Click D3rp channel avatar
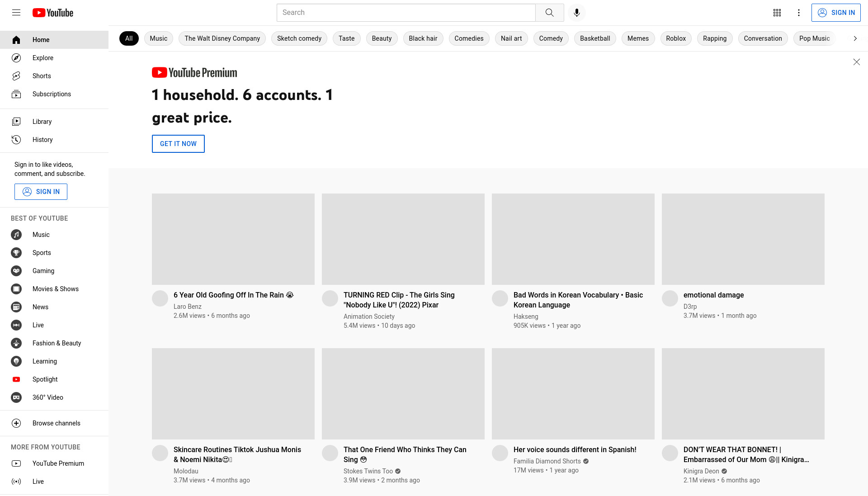Screen dimensions: 868x496 click(x=670, y=298)
